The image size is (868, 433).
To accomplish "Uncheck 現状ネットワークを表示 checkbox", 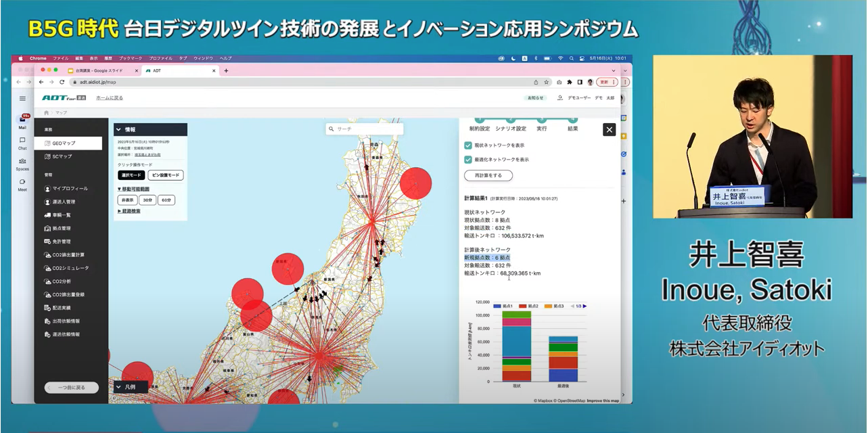I will [467, 145].
